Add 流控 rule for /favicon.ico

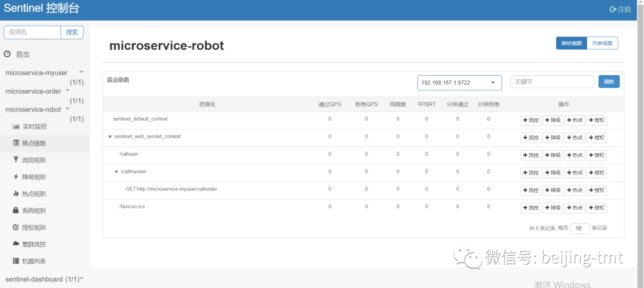pyautogui.click(x=531, y=208)
